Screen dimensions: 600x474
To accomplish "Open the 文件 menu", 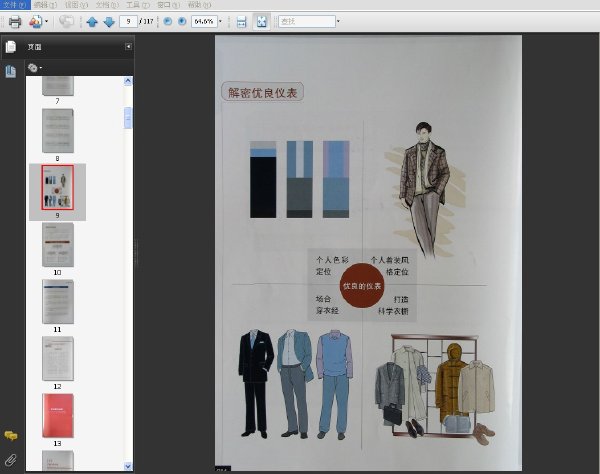I will tap(15, 5).
